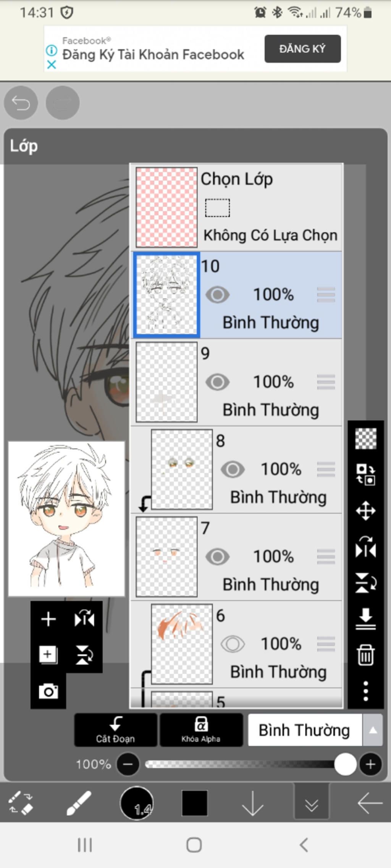Toggle visibility of layer 8

click(233, 470)
